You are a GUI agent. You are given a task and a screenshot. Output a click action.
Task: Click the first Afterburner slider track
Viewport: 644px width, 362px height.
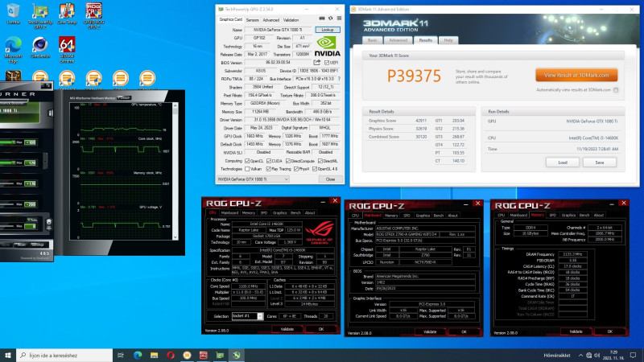(x=8, y=142)
